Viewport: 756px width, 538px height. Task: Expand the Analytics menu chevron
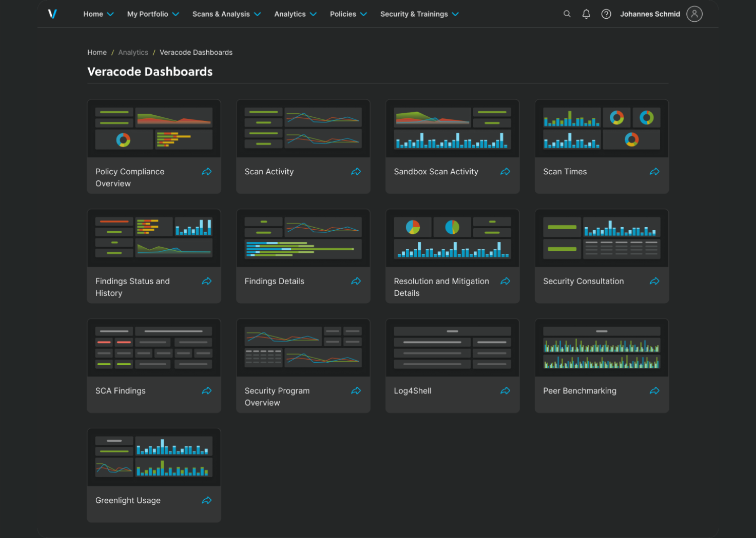[313, 14]
